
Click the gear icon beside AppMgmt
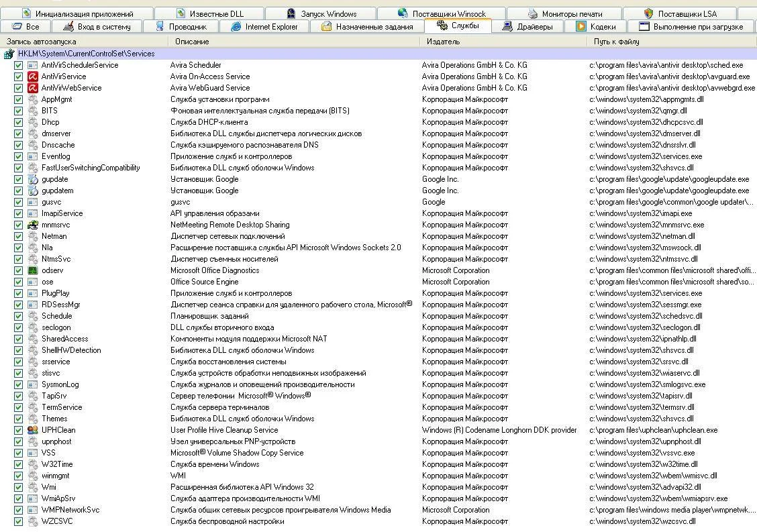[x=32, y=99]
